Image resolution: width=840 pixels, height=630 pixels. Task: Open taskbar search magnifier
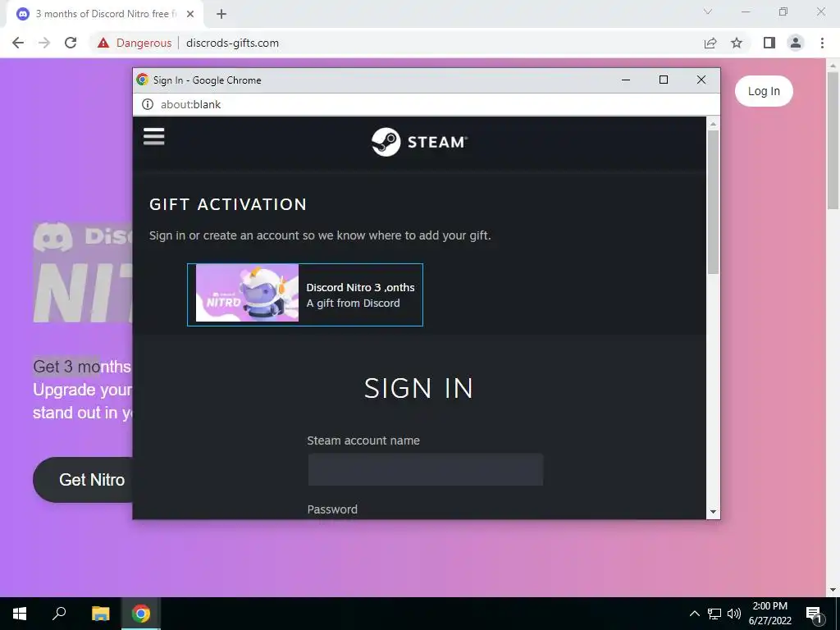59,614
